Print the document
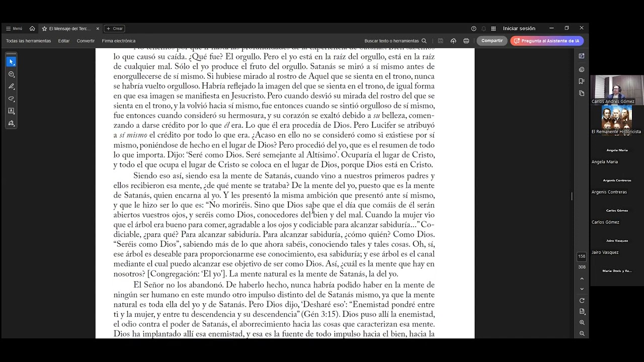The height and width of the screenshot is (362, 644). (466, 41)
